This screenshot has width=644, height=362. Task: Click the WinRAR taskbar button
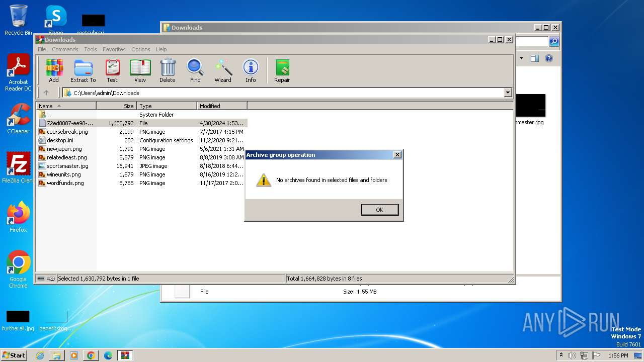(x=125, y=355)
